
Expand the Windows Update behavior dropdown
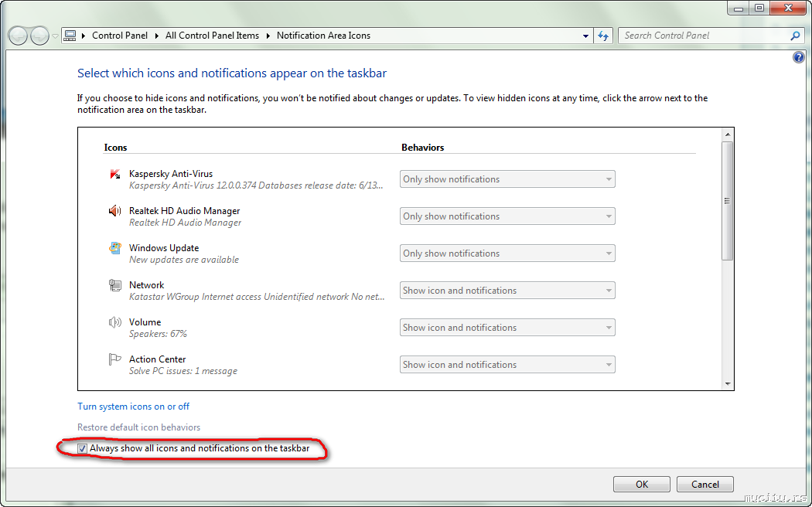(507, 253)
